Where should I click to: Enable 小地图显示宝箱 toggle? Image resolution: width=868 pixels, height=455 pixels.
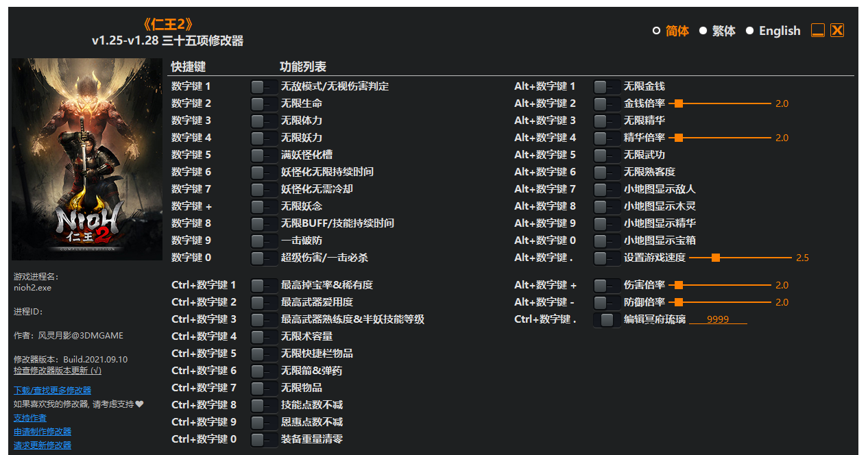coord(607,241)
